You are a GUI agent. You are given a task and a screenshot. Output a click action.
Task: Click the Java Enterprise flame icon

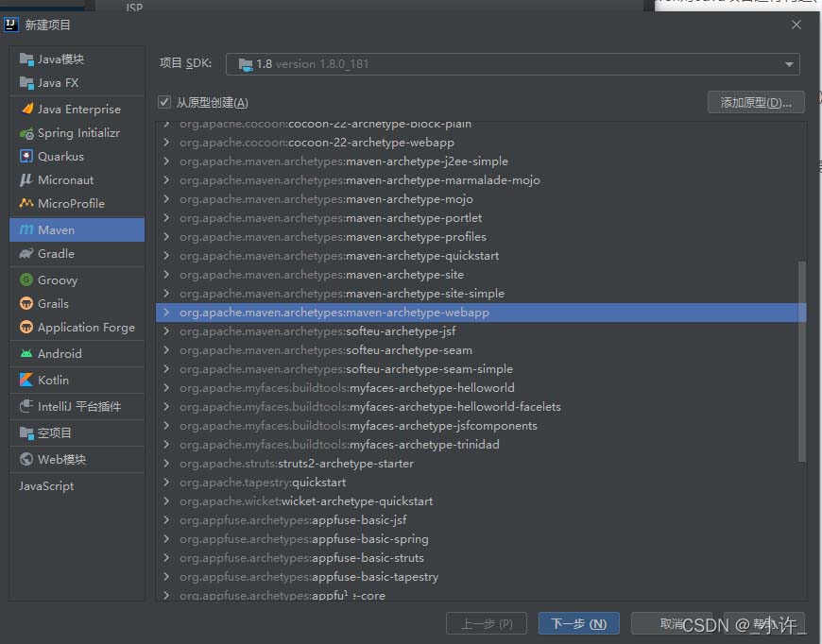pyautogui.click(x=26, y=109)
